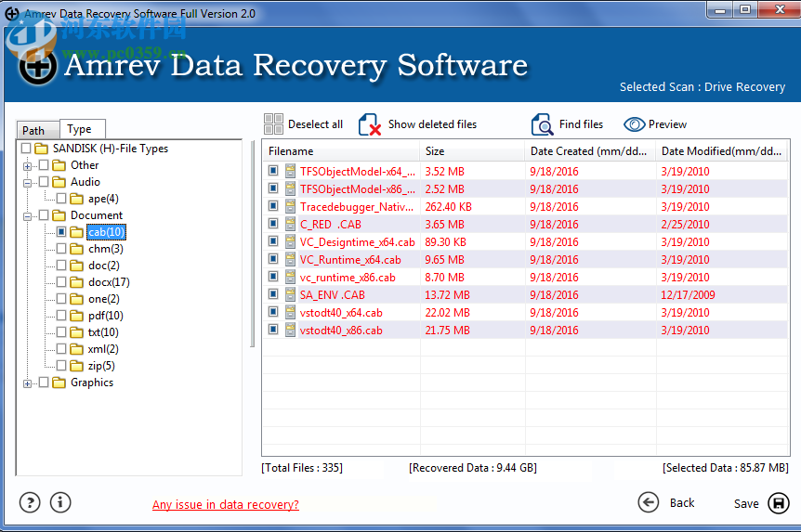Switch to the Path tab

tap(38, 130)
